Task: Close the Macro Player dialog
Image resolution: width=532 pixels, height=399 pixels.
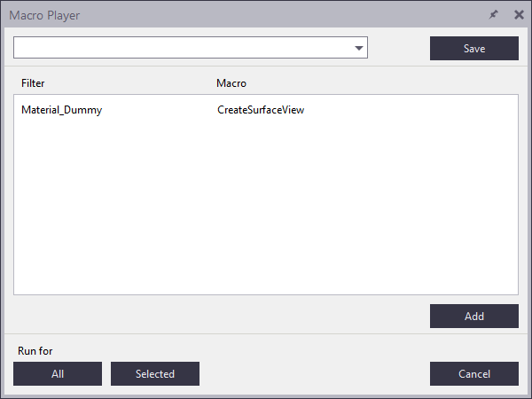Action: 519,15
